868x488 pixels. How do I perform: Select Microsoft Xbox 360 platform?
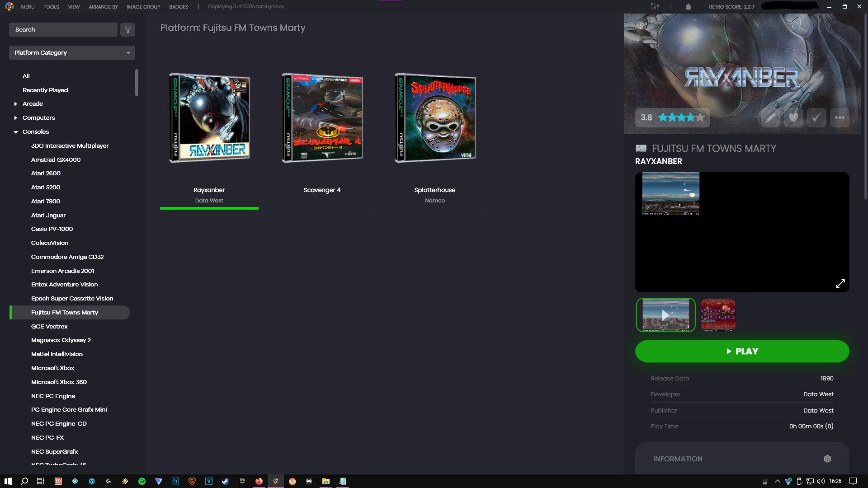coord(59,382)
